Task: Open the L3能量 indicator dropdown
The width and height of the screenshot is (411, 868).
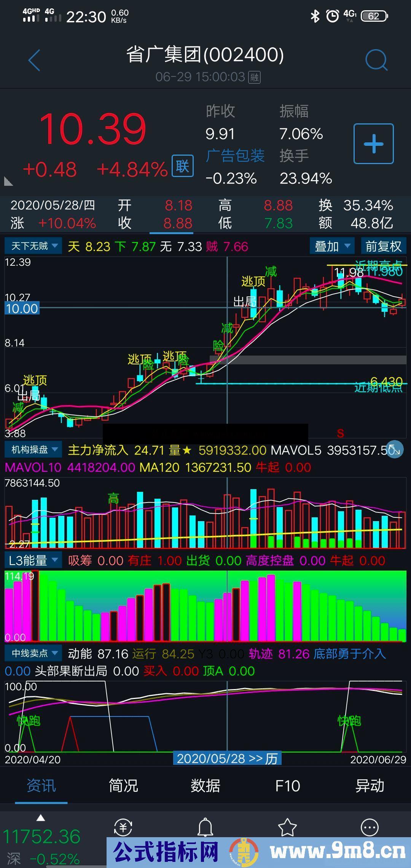Action: point(33,560)
